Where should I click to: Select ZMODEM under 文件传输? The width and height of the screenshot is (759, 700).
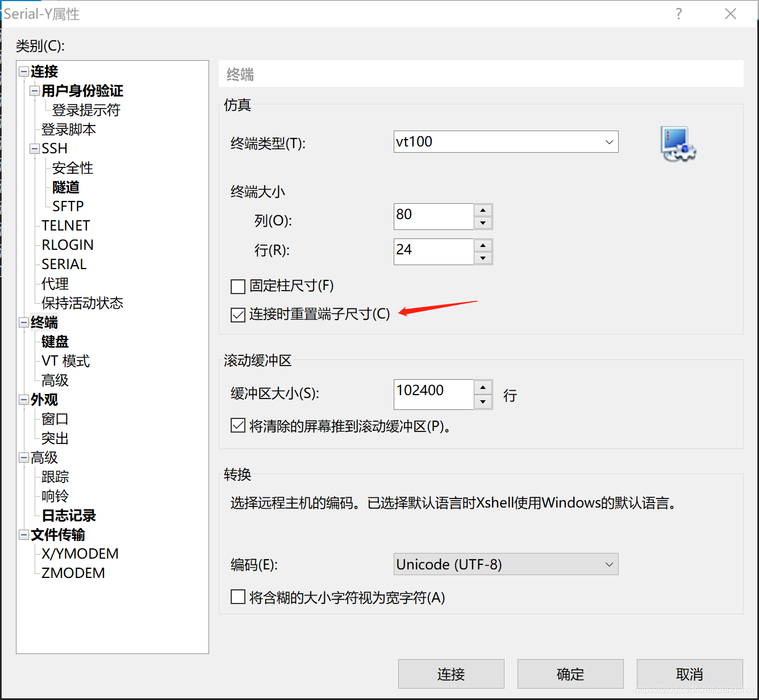pos(72,573)
